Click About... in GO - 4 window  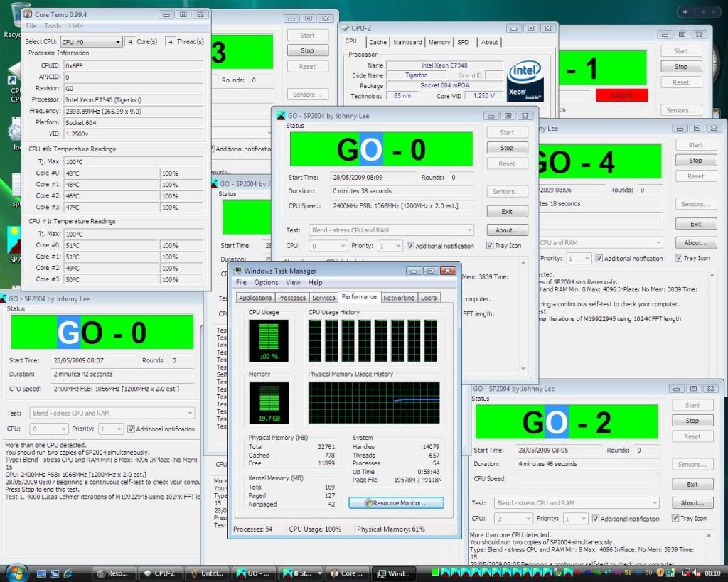pyautogui.click(x=695, y=242)
